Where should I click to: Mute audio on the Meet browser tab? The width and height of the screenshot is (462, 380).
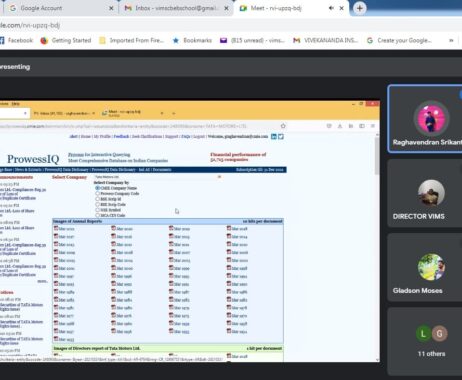tap(331, 8)
